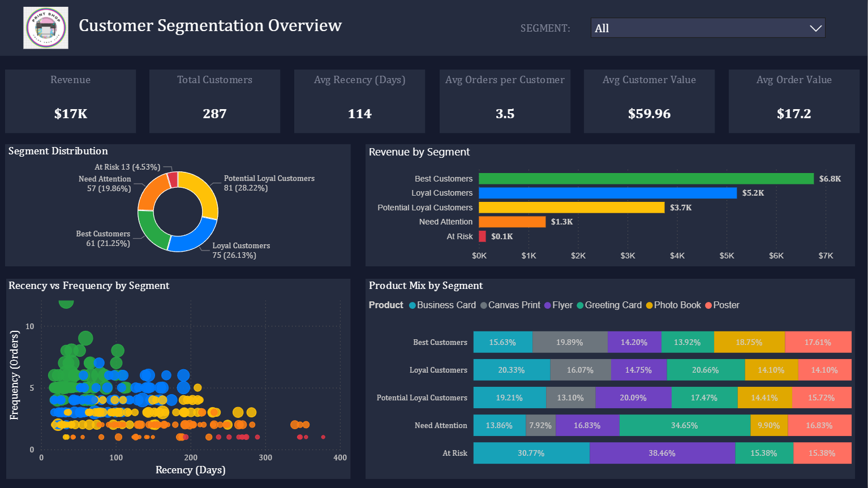868x488 pixels.
Task: Click the Total Customers 287 card
Action: (x=215, y=101)
